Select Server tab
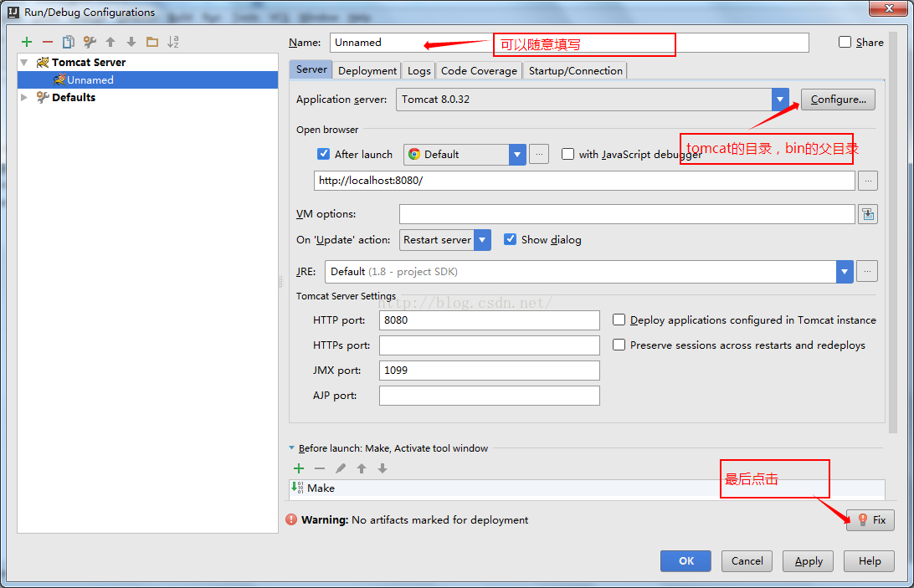This screenshot has width=914, height=588. pyautogui.click(x=311, y=69)
